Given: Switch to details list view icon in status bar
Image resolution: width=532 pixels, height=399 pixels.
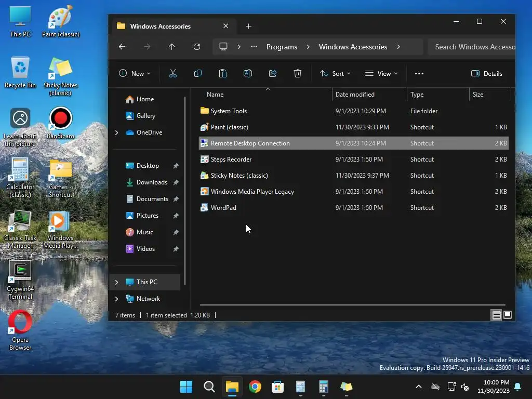Looking at the screenshot, I should tap(496, 315).
